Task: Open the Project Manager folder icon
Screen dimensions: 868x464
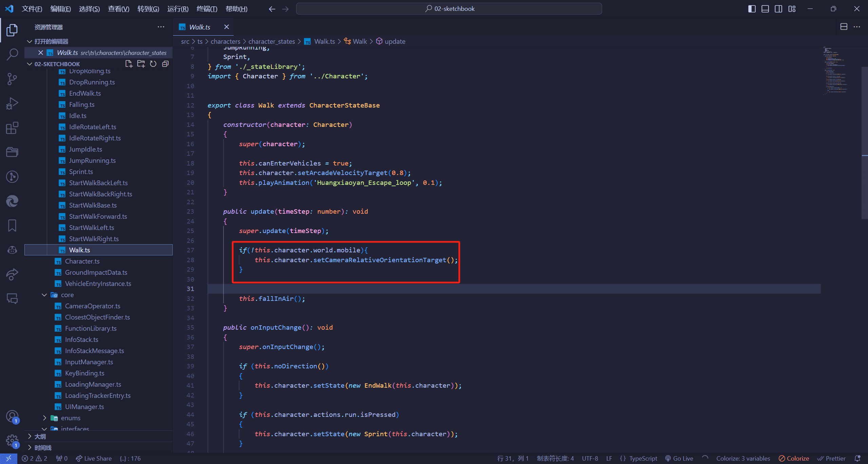Action: pos(12,152)
